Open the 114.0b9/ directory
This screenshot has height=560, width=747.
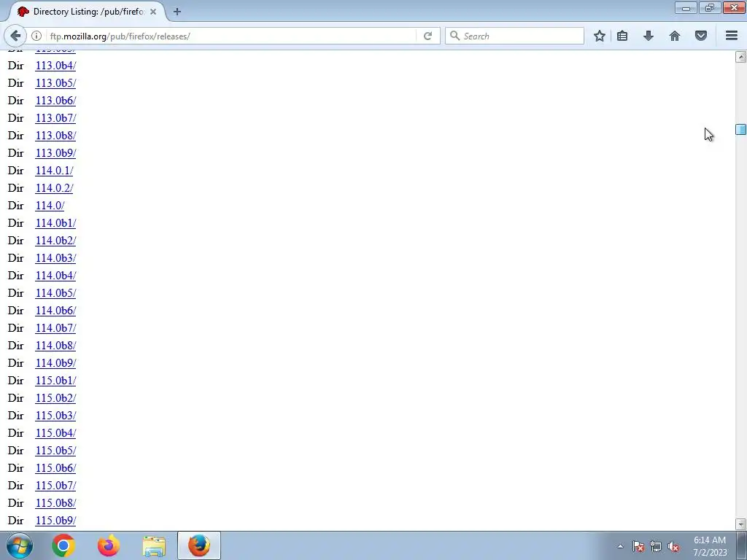[55, 363]
